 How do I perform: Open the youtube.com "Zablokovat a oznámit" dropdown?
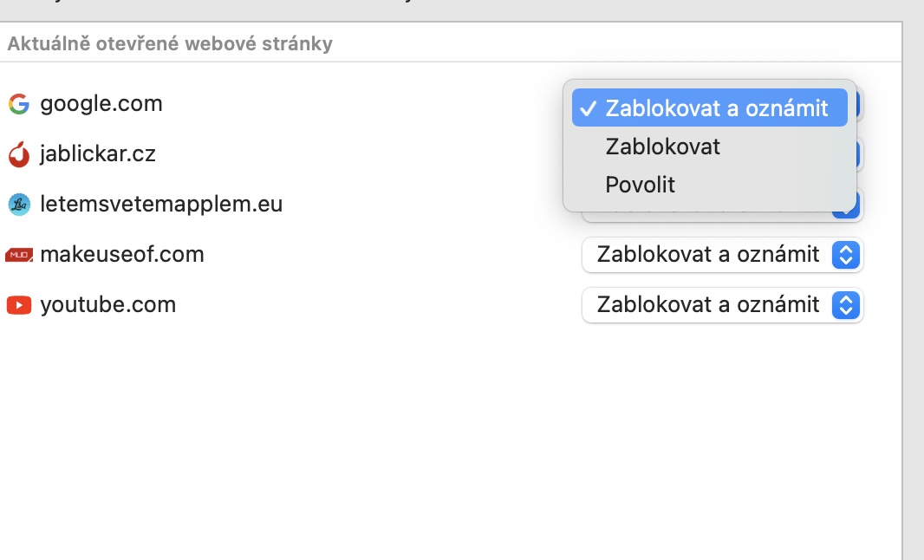tap(708, 305)
